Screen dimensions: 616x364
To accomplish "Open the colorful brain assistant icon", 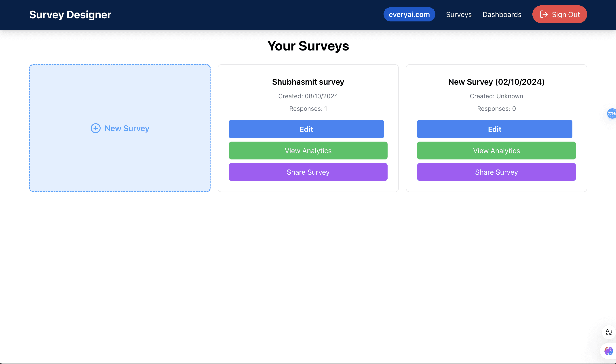I will [x=609, y=351].
